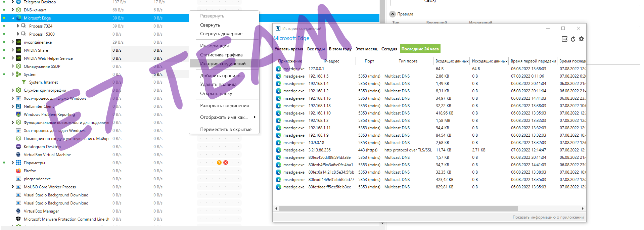The height and width of the screenshot is (230, 644).
Task: Click the green filter icon beside System, Internet
Action: [24, 82]
